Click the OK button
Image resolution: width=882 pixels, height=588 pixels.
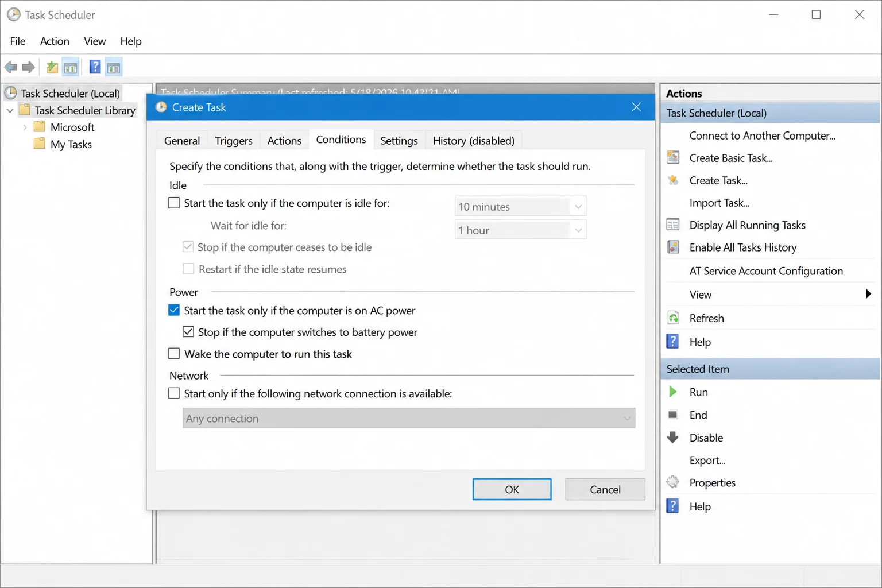click(x=512, y=489)
